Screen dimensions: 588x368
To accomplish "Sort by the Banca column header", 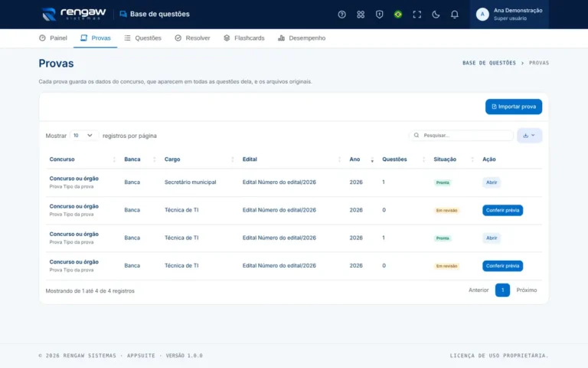I will (x=140, y=159).
